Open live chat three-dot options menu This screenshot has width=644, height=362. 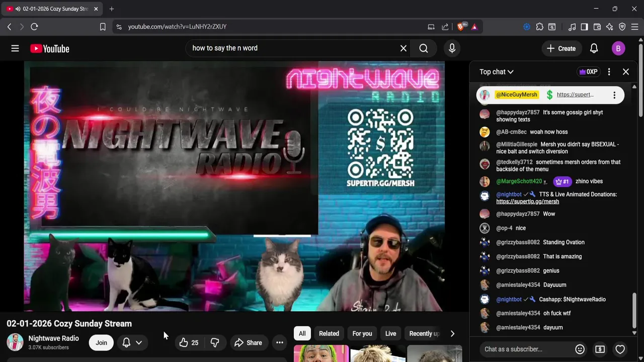coord(609,72)
